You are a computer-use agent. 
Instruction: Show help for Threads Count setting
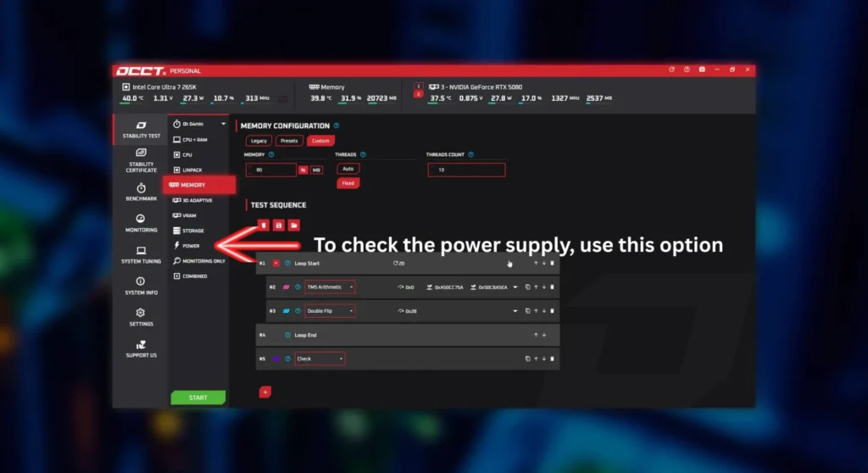pos(471,154)
